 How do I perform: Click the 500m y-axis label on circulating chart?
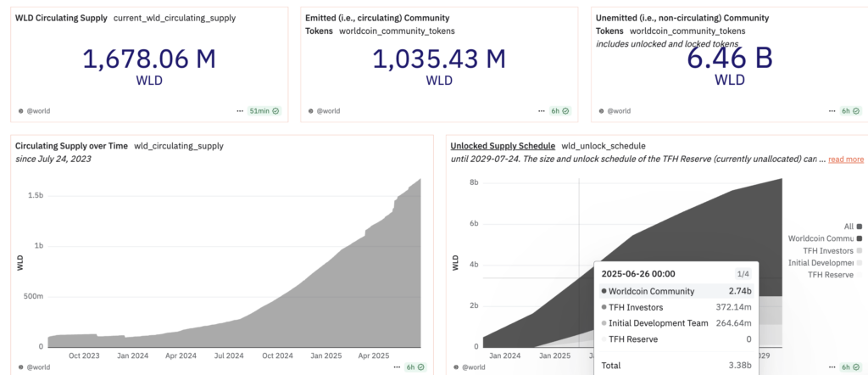(35, 296)
